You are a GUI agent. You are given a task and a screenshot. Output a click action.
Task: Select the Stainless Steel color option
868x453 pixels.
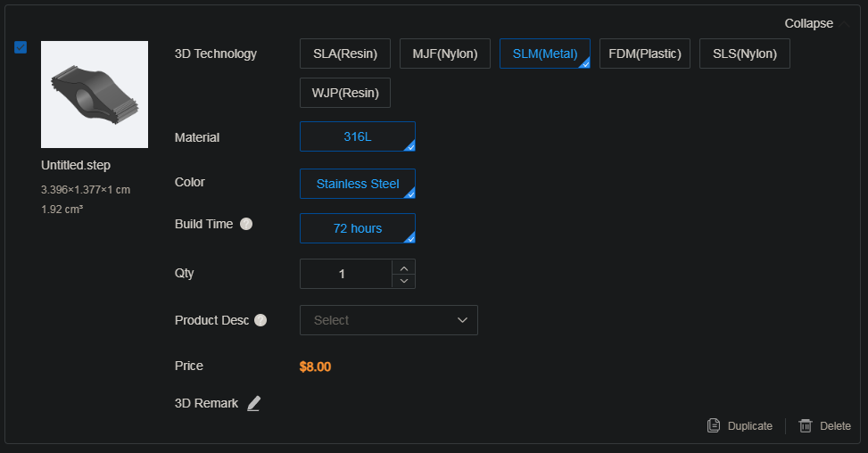[x=357, y=184]
